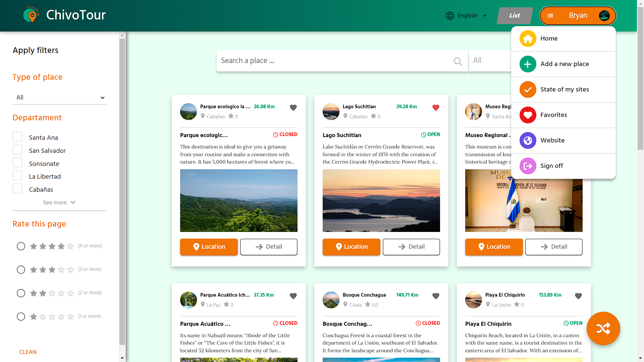The width and height of the screenshot is (644, 362).
Task: Select the 2 or more rating radio
Action: pyautogui.click(x=21, y=293)
